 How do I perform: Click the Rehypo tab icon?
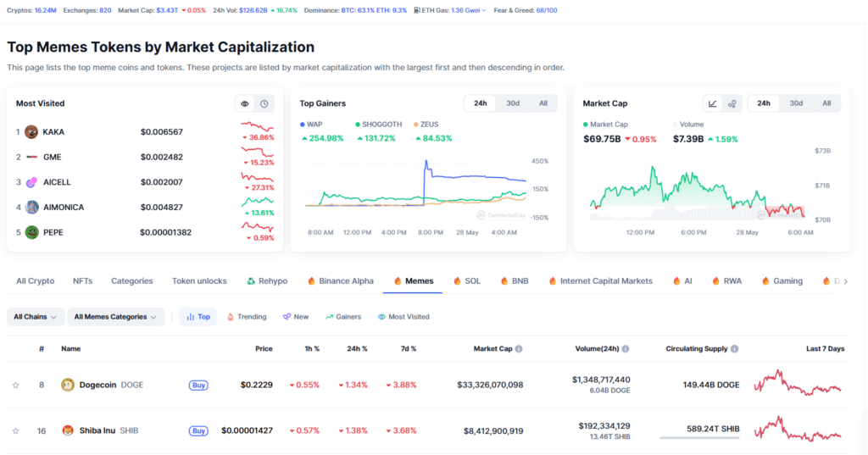(x=251, y=281)
